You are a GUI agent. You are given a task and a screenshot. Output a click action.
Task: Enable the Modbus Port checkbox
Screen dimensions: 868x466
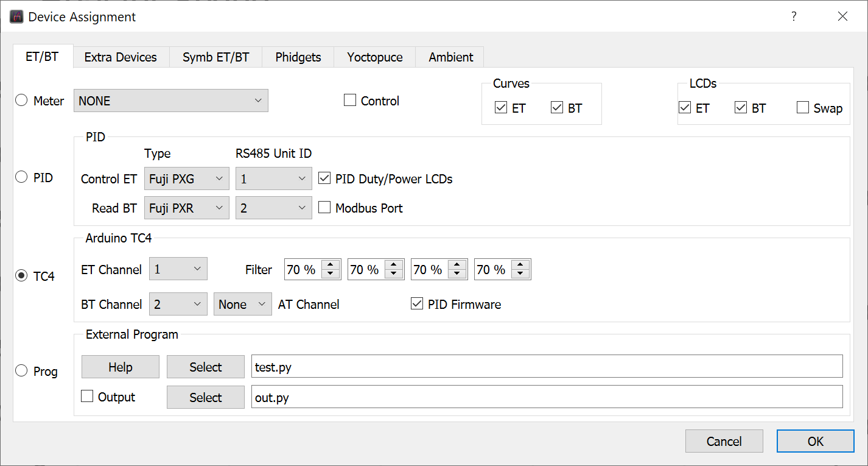click(324, 208)
